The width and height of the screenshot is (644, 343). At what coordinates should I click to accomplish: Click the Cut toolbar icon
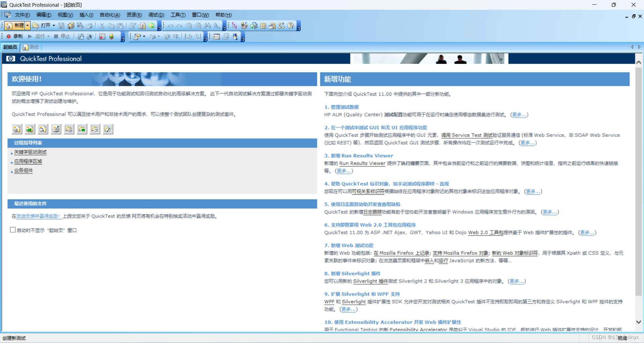pos(102,26)
